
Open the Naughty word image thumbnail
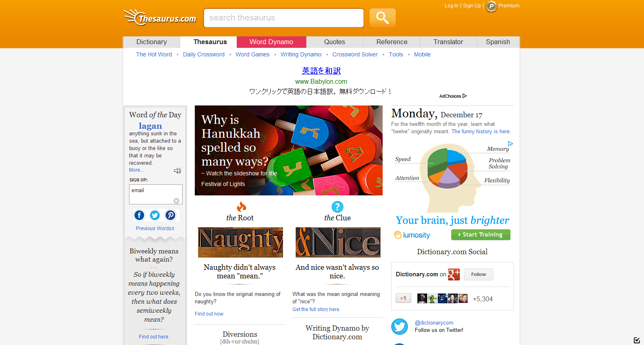[240, 242]
